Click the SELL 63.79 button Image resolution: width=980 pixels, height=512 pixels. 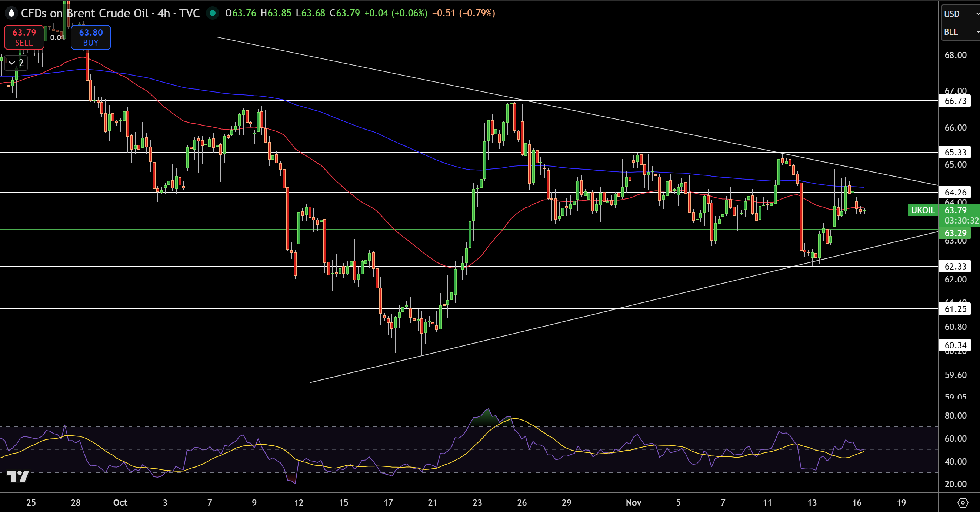[x=24, y=37]
